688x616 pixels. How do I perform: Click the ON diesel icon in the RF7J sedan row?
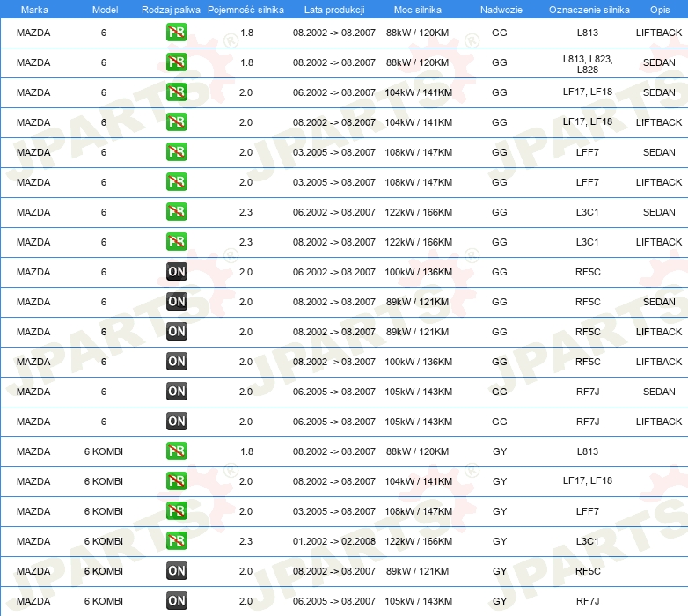(177, 392)
